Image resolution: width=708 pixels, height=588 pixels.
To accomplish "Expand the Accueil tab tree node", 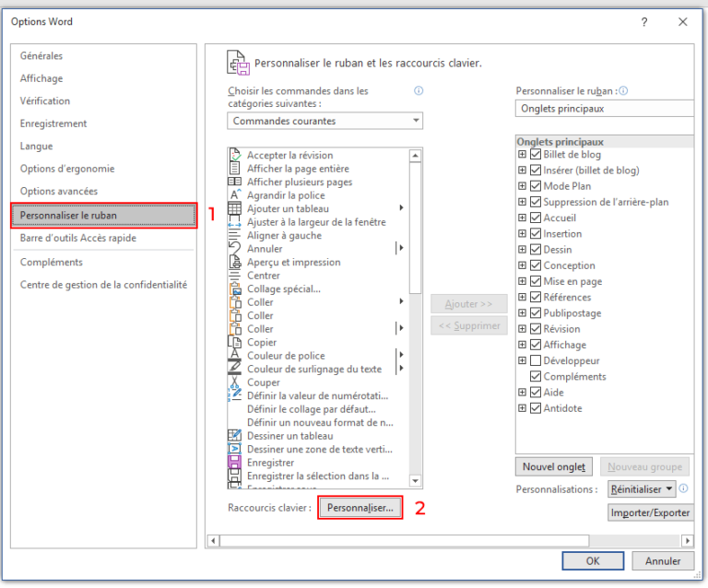I will [522, 218].
